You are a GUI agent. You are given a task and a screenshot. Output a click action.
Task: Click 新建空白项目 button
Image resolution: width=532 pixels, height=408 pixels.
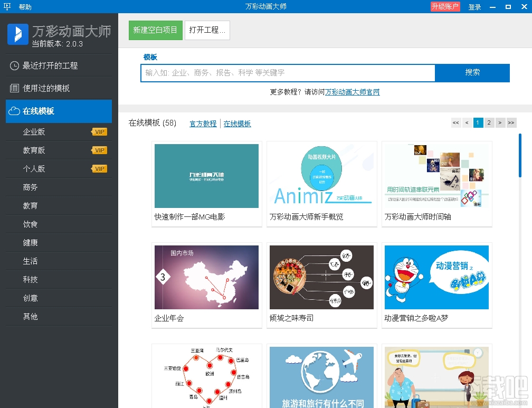(155, 30)
